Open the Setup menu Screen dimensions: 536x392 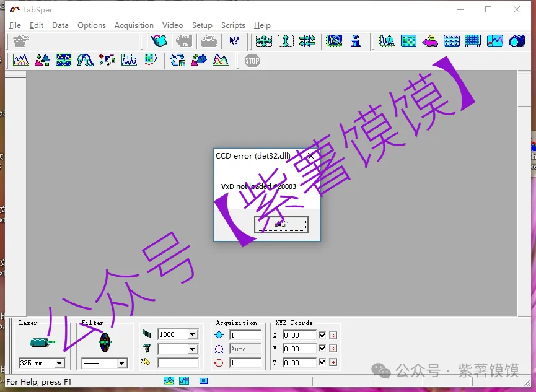click(x=202, y=25)
